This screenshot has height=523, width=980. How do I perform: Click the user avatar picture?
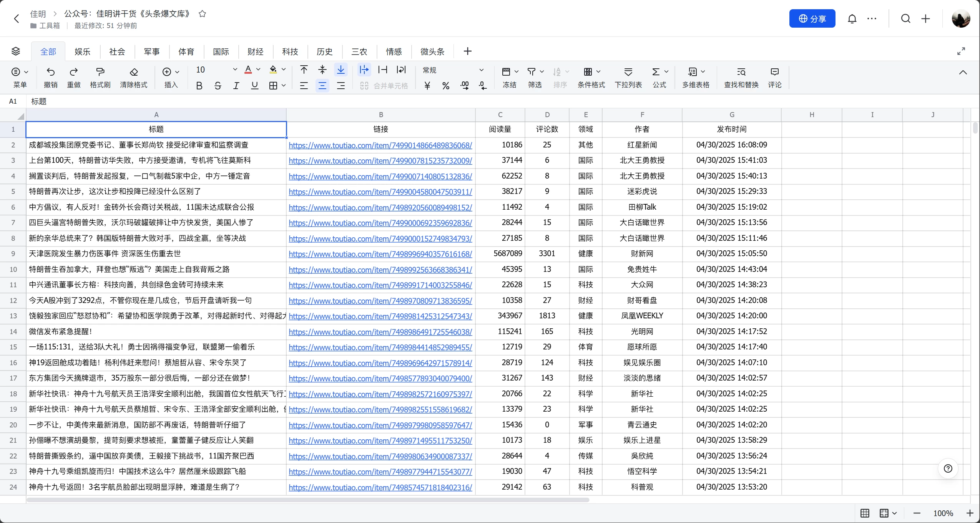click(961, 18)
